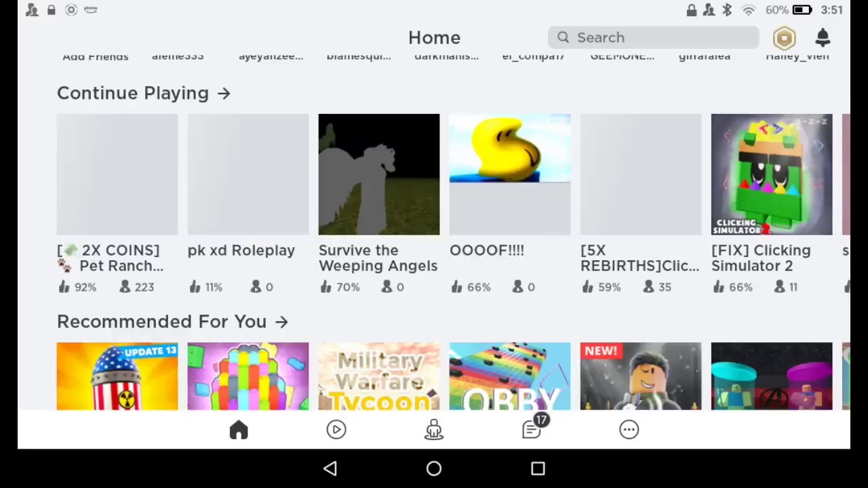Expand Continue Playing section arrow

(224, 94)
